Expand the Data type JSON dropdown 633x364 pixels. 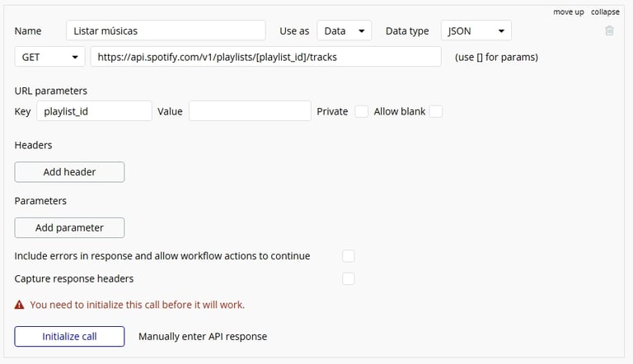476,30
